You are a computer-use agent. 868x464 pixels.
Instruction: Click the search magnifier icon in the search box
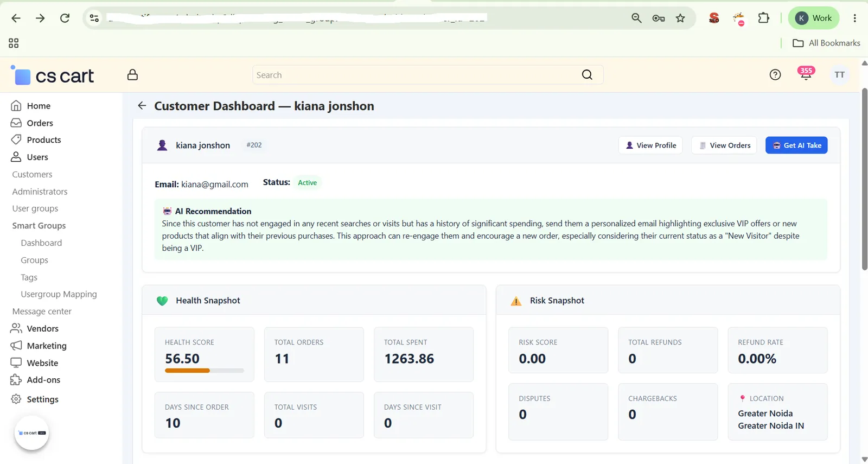coord(587,75)
